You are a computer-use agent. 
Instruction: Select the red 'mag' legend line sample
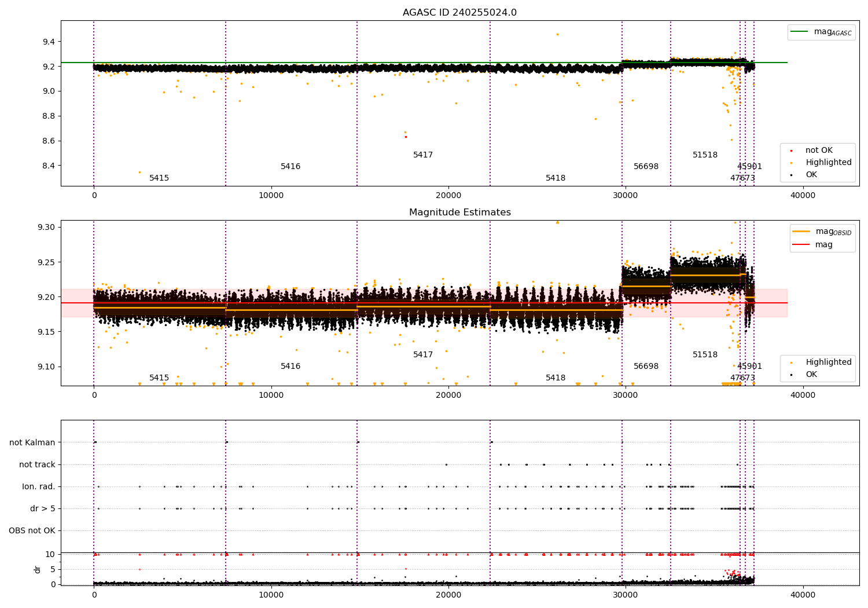[x=801, y=245]
